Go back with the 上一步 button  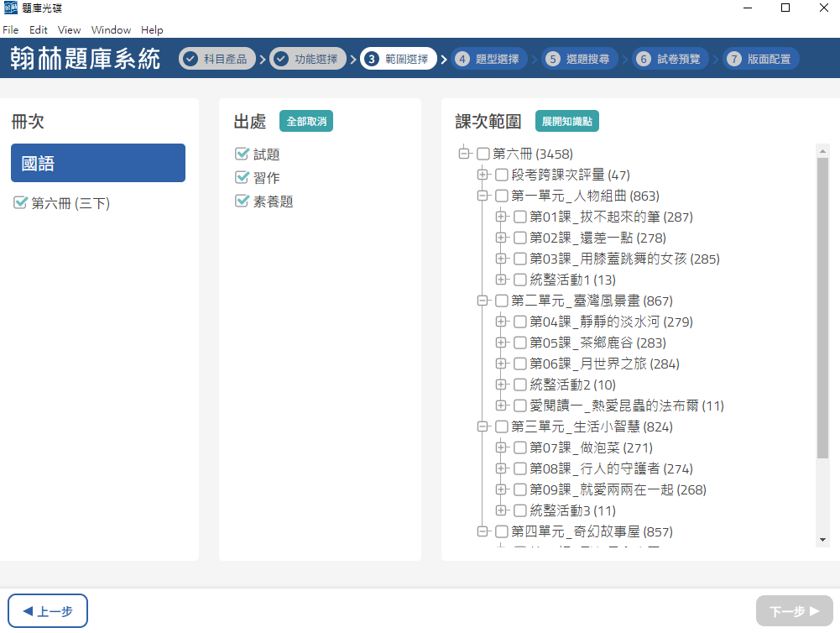click(x=48, y=611)
